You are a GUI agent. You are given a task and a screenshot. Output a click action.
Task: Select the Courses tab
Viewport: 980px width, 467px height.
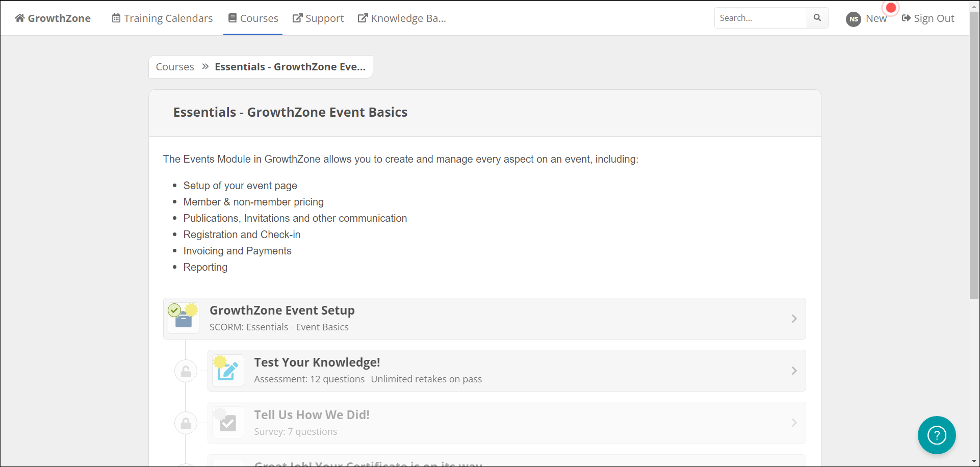(253, 18)
